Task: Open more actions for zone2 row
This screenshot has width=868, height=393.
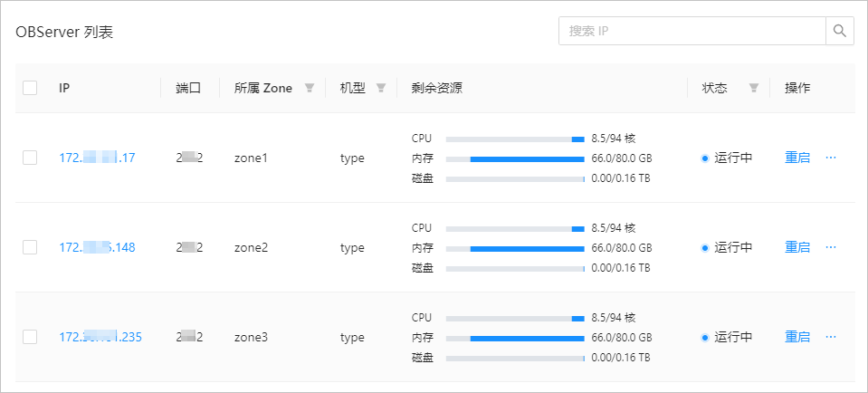Action: pyautogui.click(x=830, y=247)
